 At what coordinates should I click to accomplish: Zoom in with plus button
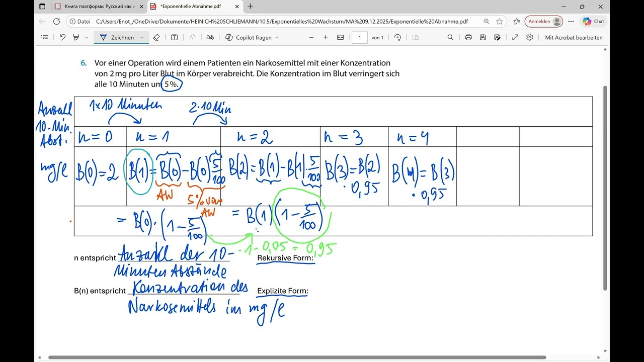pos(326,37)
